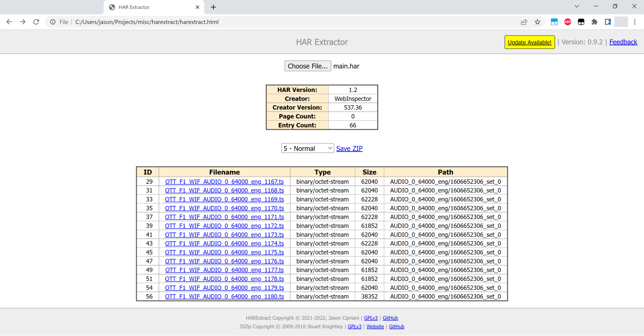Open the Extensions puzzle piece menu
The width and height of the screenshot is (644, 336).
coord(595,22)
